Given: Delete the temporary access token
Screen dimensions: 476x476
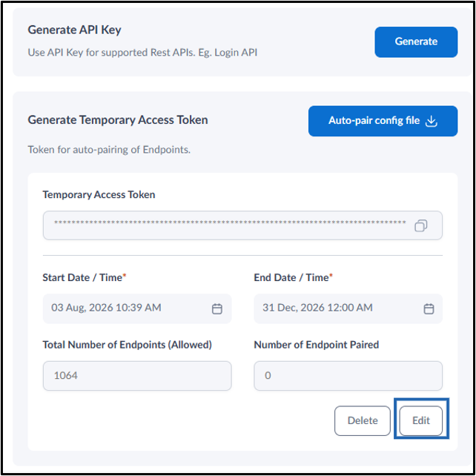Looking at the screenshot, I should click(x=362, y=420).
